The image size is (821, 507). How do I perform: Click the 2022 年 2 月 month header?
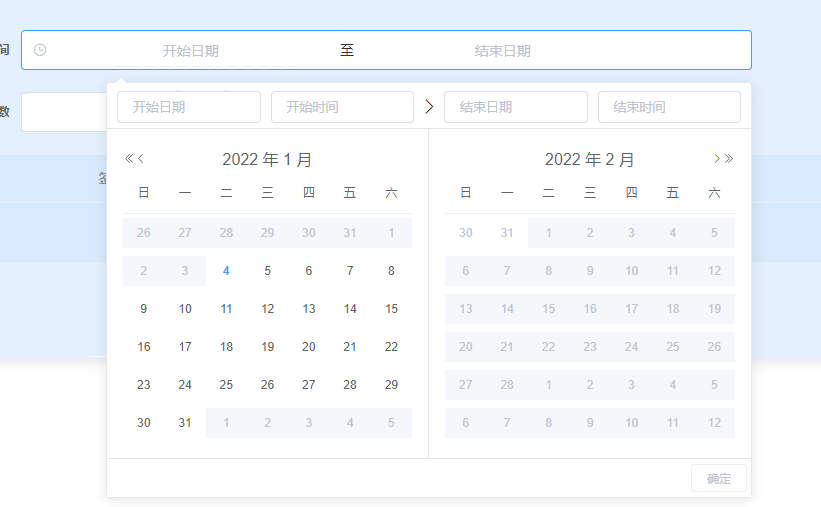click(x=590, y=159)
